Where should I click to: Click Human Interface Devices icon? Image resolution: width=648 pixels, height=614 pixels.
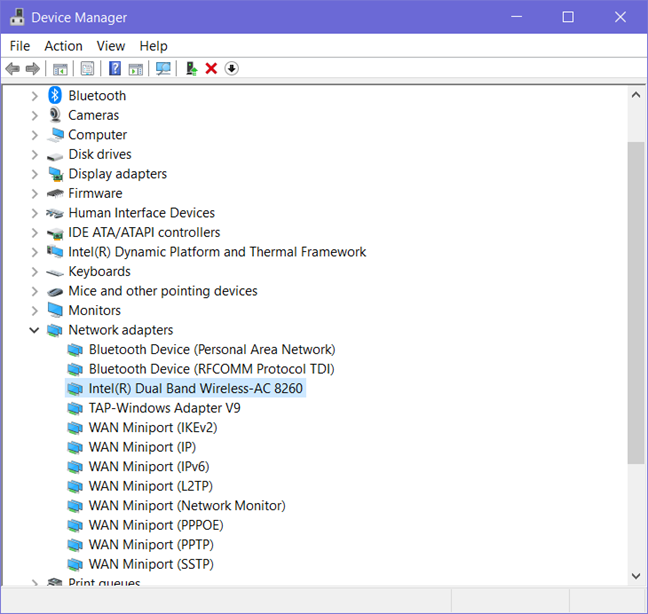(55, 213)
